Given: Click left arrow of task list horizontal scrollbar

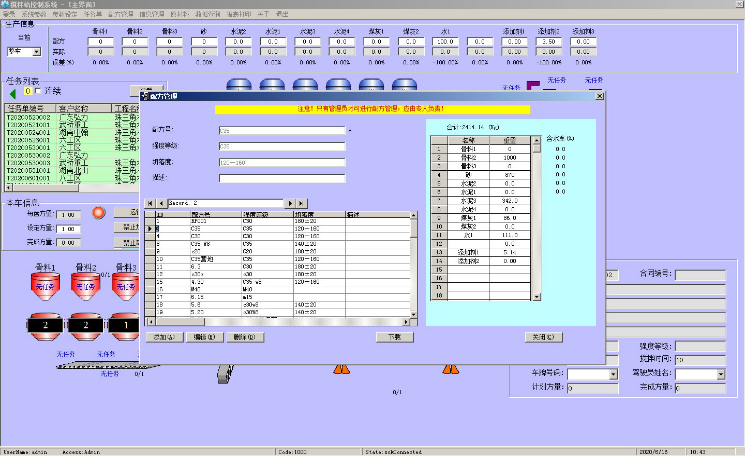Looking at the screenshot, I should (9, 188).
